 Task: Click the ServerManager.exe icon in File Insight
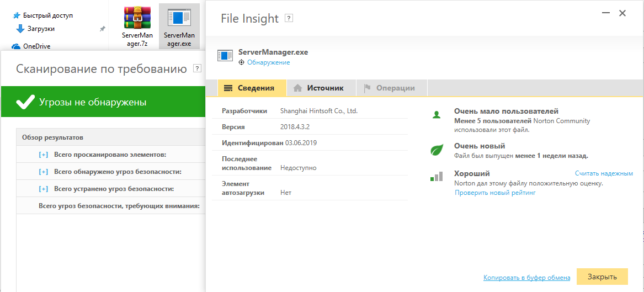coord(225,56)
